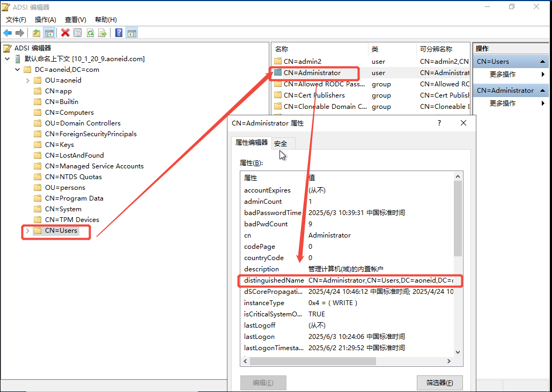
Task: Click the attribute list horizontal scrollbar thumb
Action: point(313,361)
